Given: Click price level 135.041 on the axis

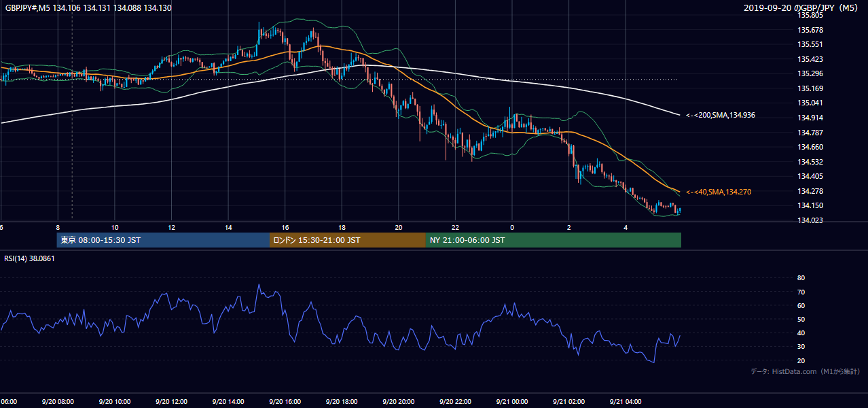Looking at the screenshot, I should pos(810,103).
